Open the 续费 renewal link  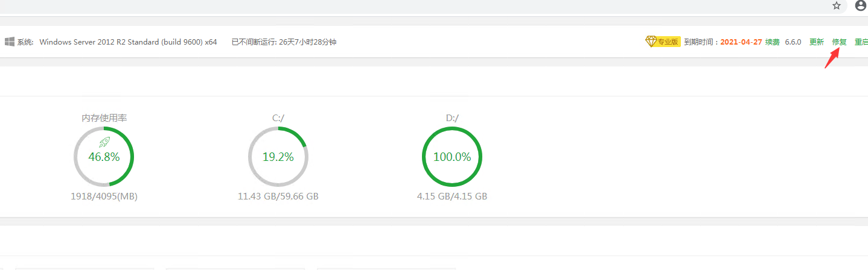pyautogui.click(x=773, y=42)
